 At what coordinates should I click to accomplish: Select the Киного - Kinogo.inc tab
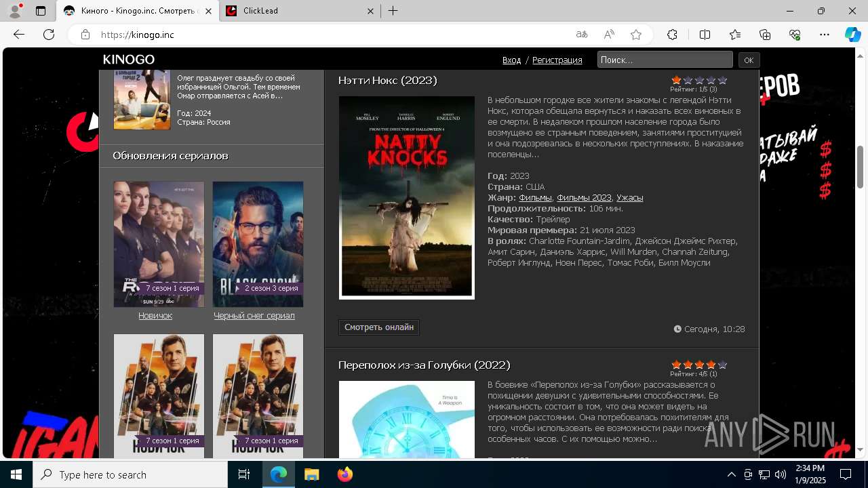point(137,11)
